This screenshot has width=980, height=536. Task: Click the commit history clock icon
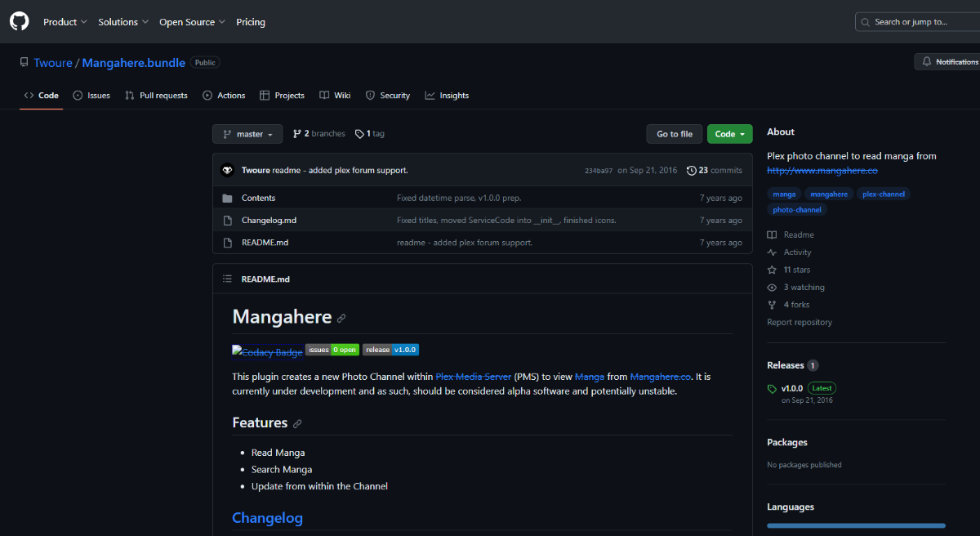(x=692, y=170)
